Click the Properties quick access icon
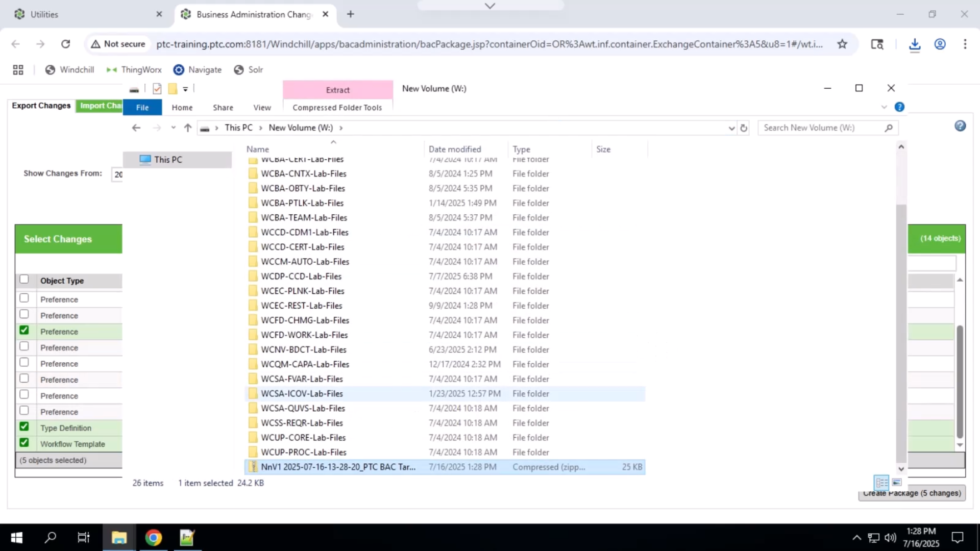The width and height of the screenshot is (980, 551). pyautogui.click(x=157, y=89)
